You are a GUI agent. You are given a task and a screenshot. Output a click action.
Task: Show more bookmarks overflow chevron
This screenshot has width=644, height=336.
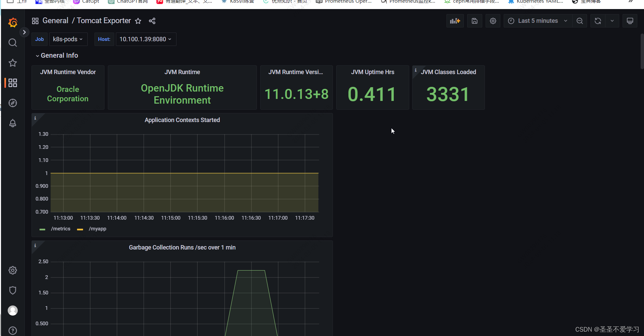[630, 2]
